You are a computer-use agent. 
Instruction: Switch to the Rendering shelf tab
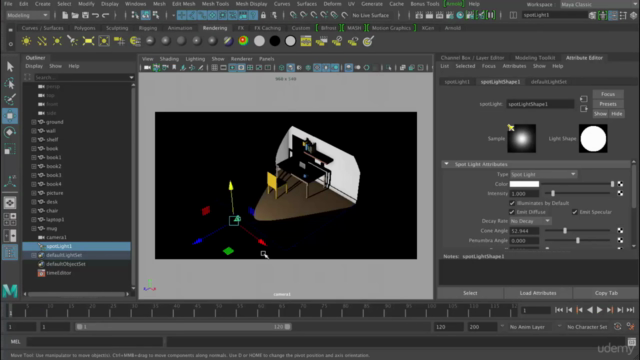pos(215,28)
